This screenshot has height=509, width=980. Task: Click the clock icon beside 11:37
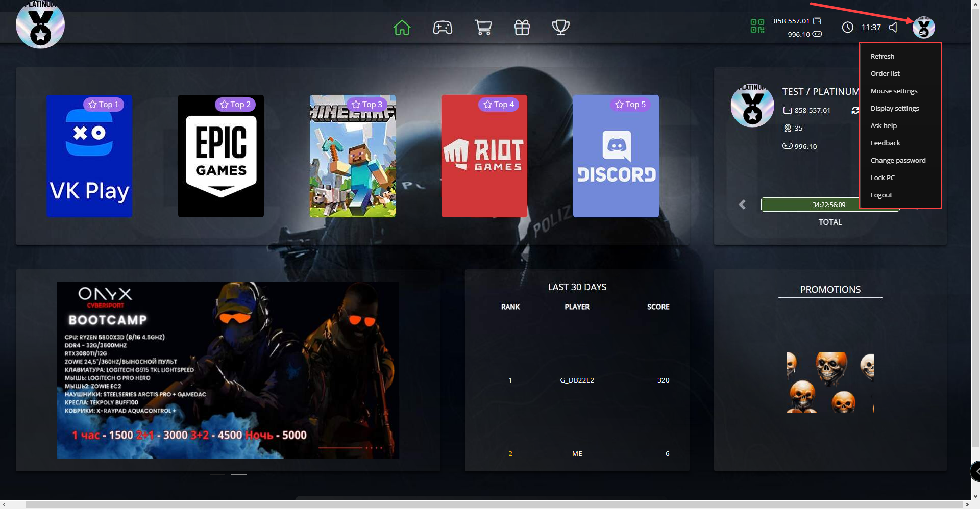coord(848,28)
